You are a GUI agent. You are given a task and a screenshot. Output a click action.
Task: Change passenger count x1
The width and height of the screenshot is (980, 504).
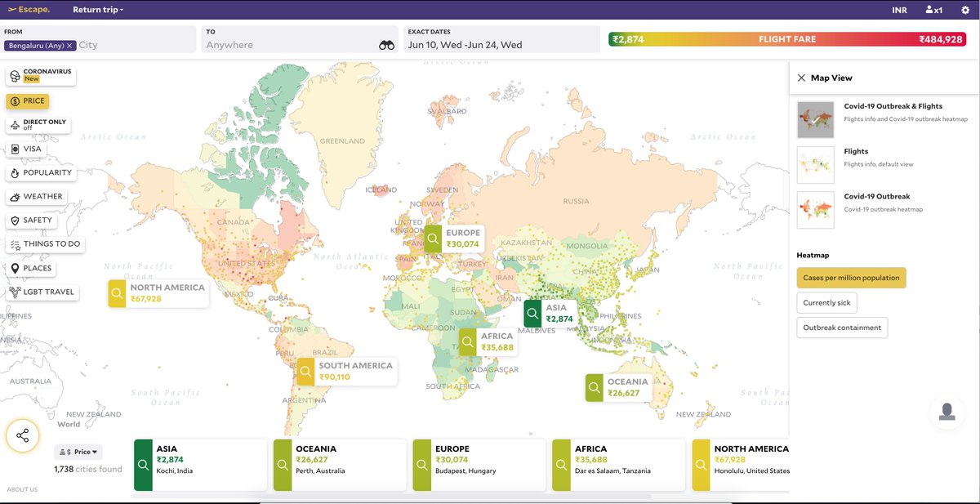pyautogui.click(x=933, y=10)
